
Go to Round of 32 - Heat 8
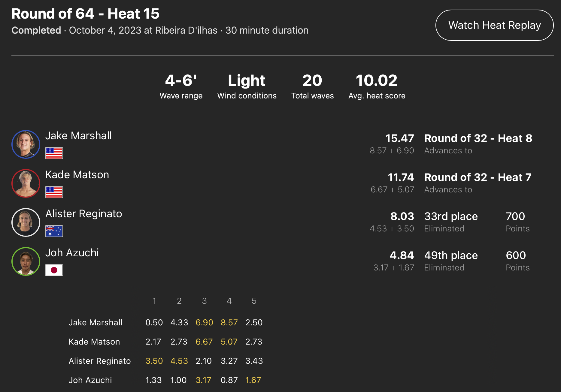click(x=478, y=138)
